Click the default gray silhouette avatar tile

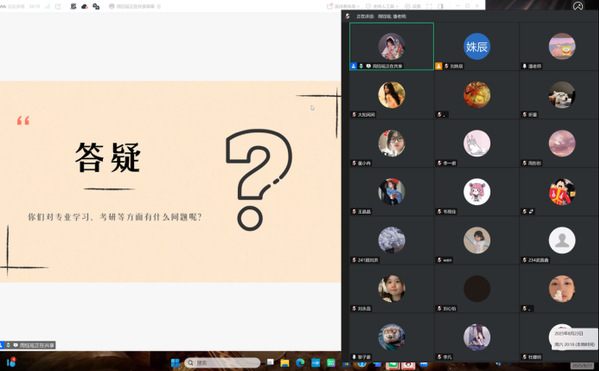coord(562,240)
